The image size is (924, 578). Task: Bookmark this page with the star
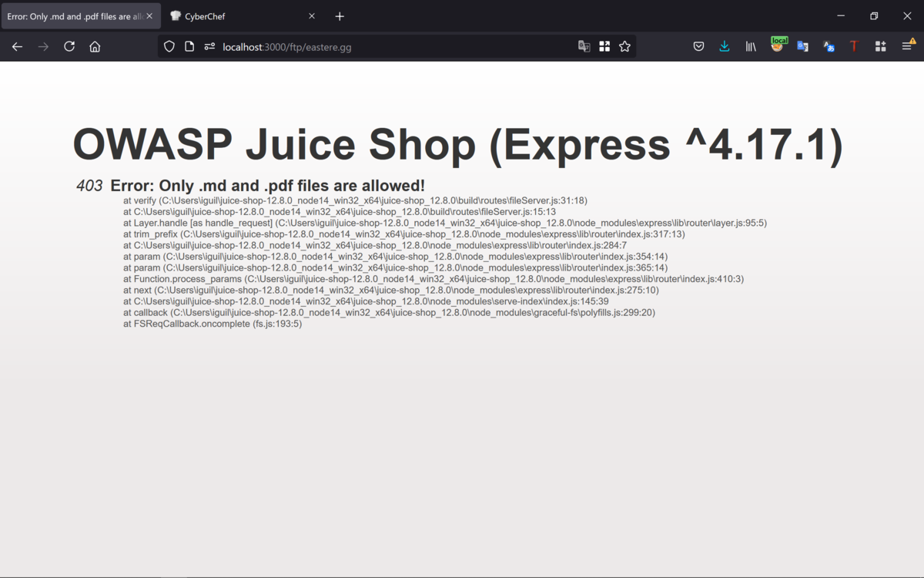[624, 46]
